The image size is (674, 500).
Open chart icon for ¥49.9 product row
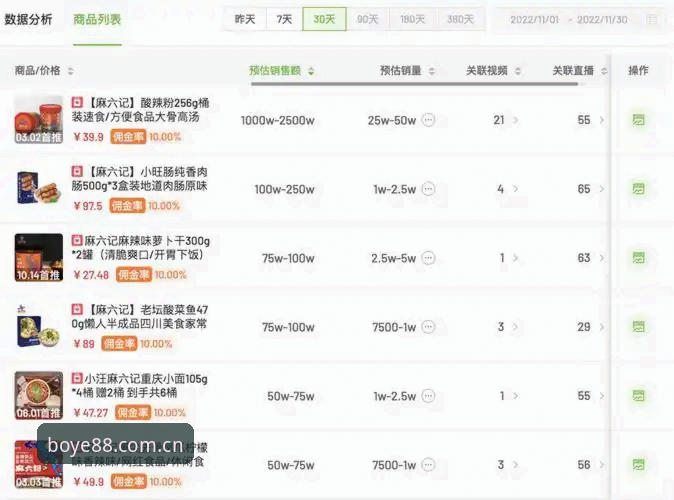click(x=638, y=465)
